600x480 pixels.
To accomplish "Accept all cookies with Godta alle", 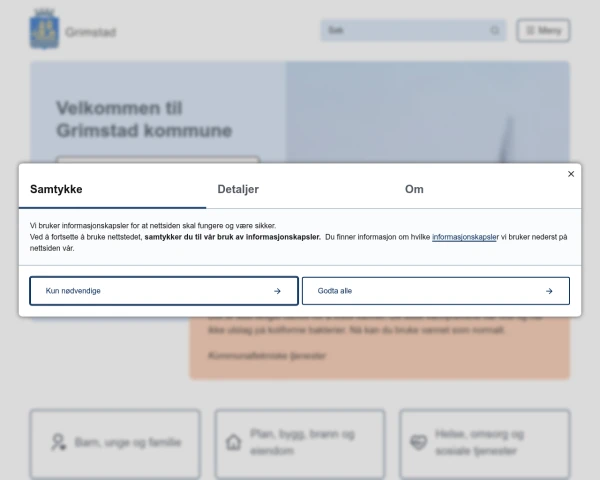I will [x=436, y=291].
